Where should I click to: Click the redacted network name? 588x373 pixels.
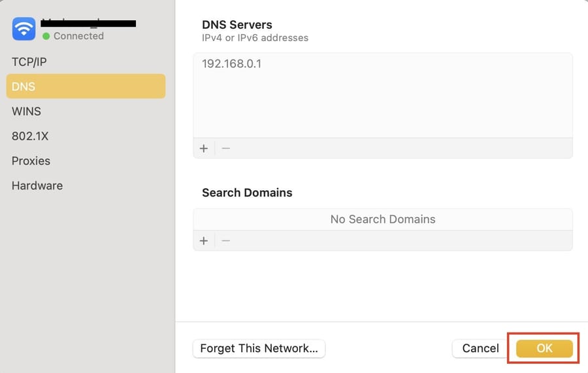(x=88, y=24)
